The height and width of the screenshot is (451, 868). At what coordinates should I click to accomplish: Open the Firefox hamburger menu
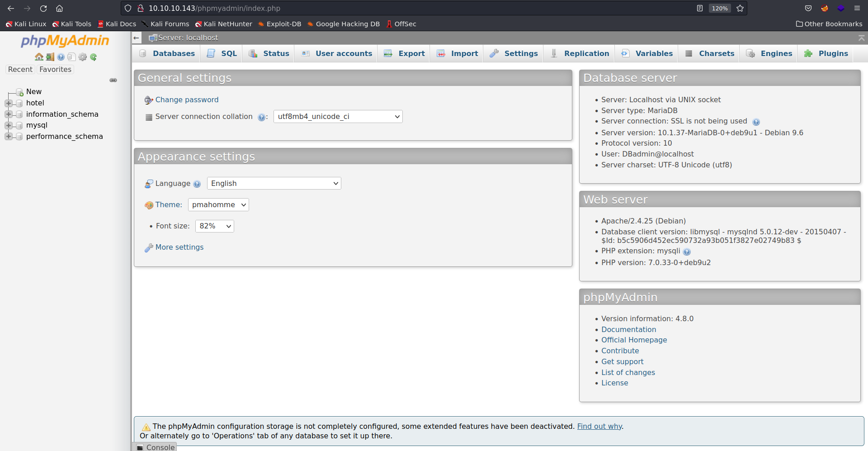click(857, 8)
